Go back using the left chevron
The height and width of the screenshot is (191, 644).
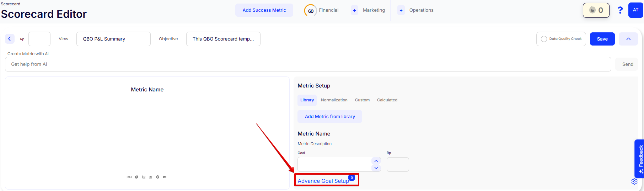(10, 39)
